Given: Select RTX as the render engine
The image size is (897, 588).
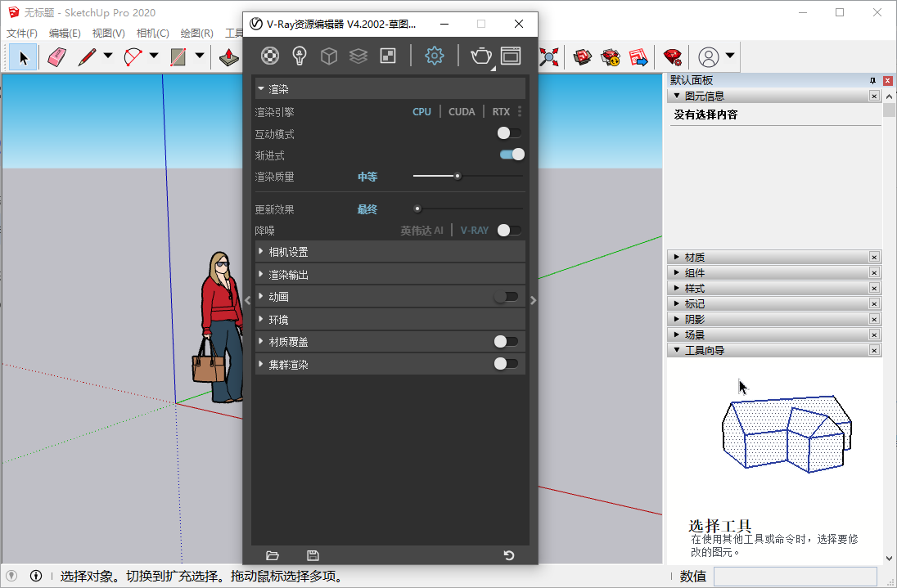Looking at the screenshot, I should click(x=500, y=111).
